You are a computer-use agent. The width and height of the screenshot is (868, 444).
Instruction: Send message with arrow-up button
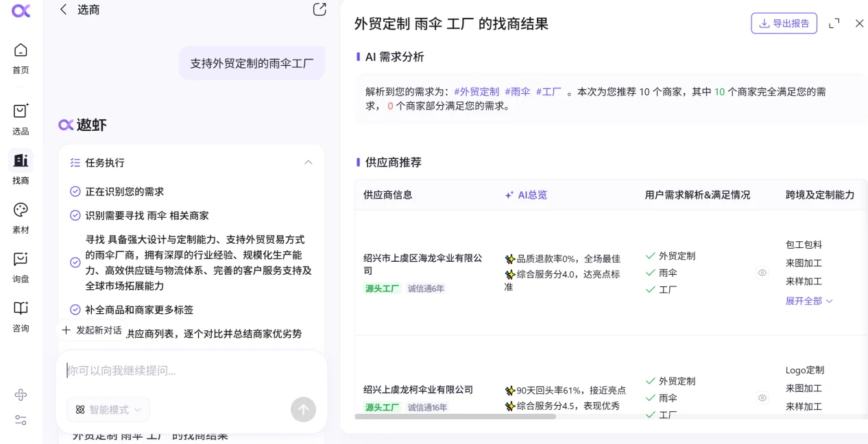pos(303,410)
